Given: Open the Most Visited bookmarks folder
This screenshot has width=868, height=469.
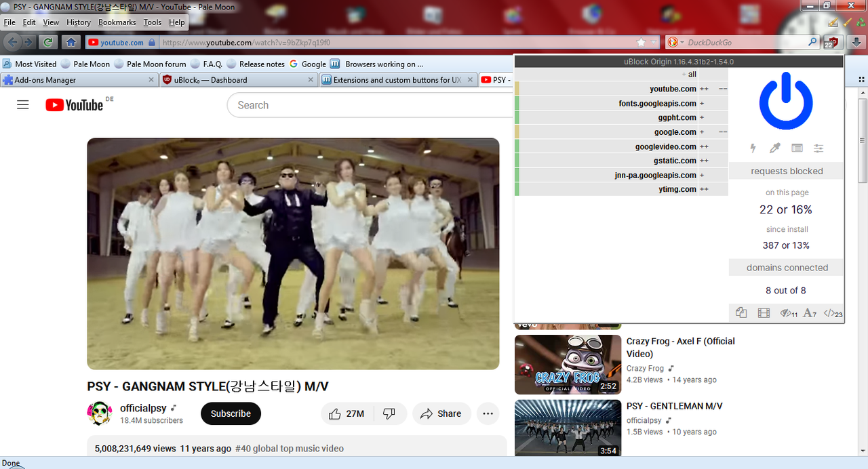Looking at the screenshot, I should click(x=30, y=64).
